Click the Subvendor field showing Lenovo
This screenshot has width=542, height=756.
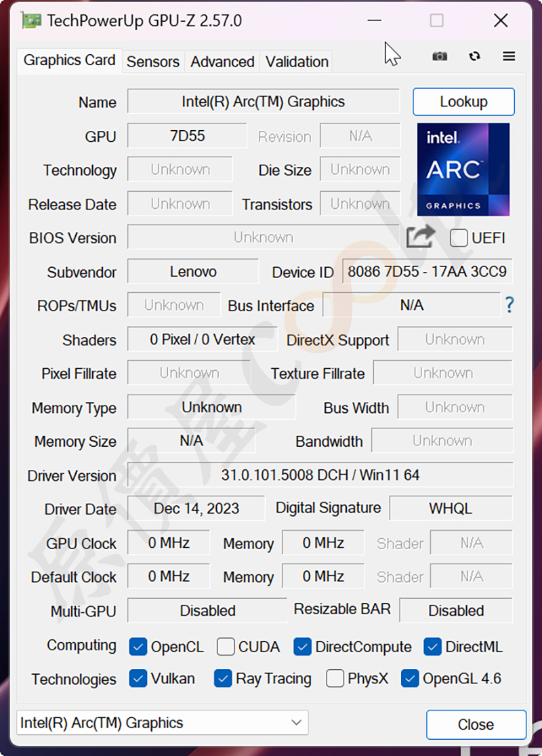click(x=192, y=271)
